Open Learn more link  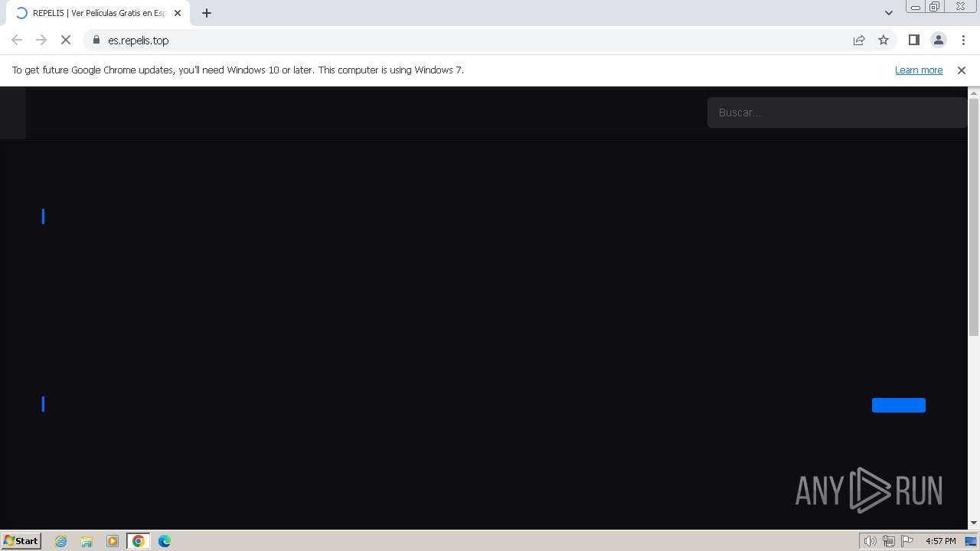(919, 70)
